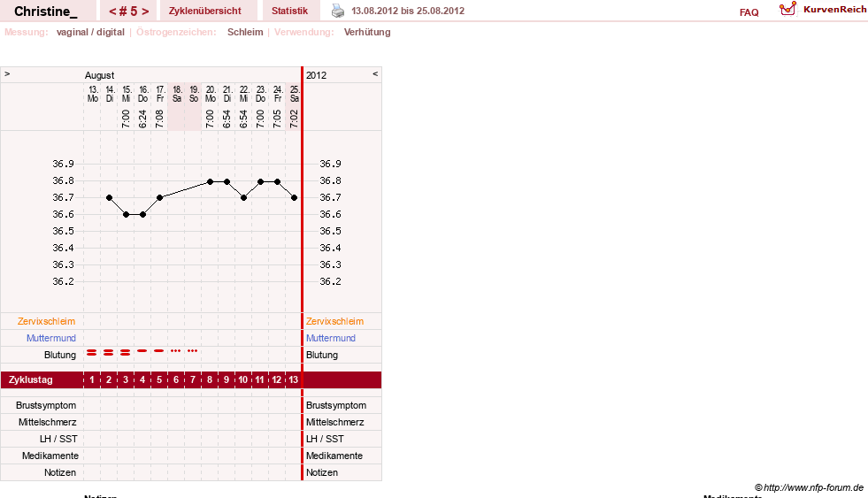Click the printer icon beside the date range
This screenshot has height=498, width=868.
tap(338, 11)
